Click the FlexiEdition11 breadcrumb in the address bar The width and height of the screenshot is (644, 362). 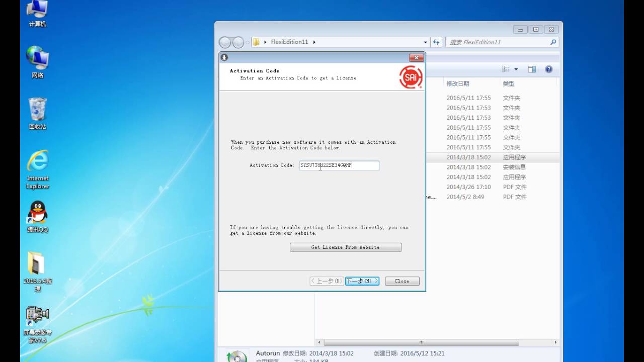pos(289,42)
